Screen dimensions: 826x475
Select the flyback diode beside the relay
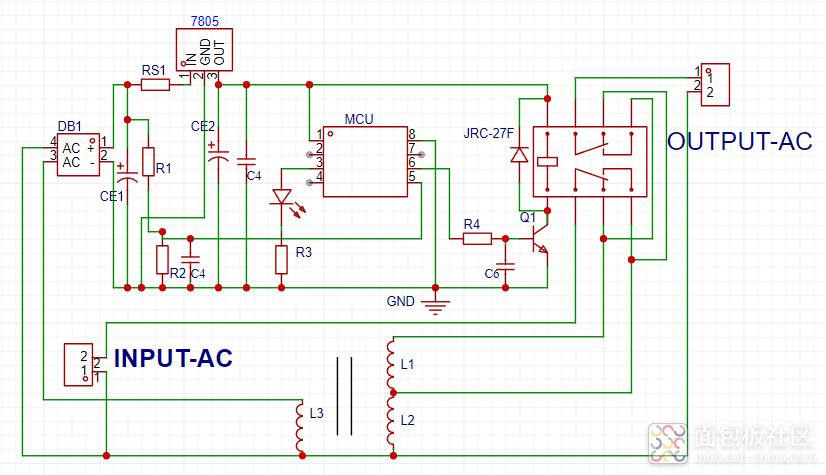click(x=519, y=155)
